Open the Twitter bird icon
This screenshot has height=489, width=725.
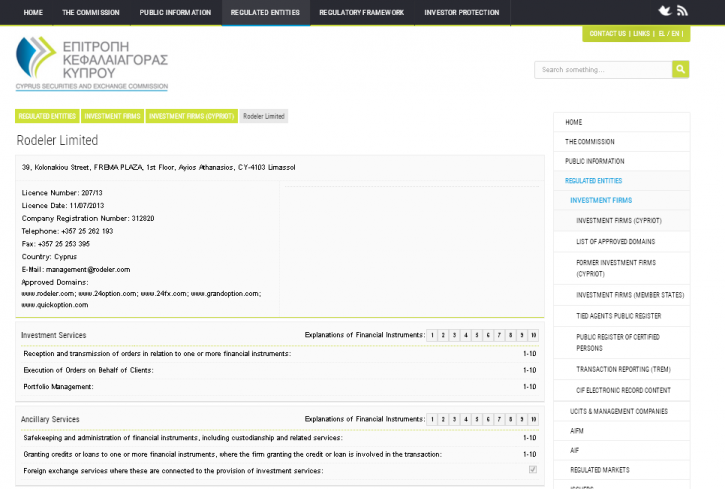click(x=665, y=11)
